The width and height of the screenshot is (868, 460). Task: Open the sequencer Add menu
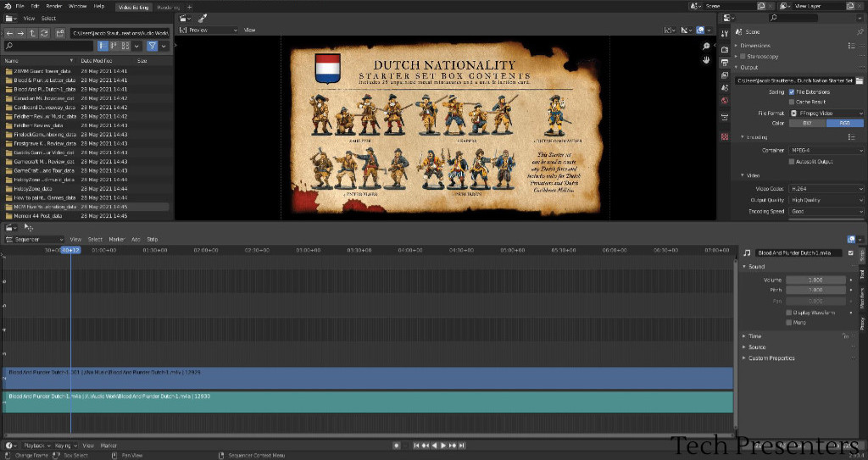coord(136,240)
